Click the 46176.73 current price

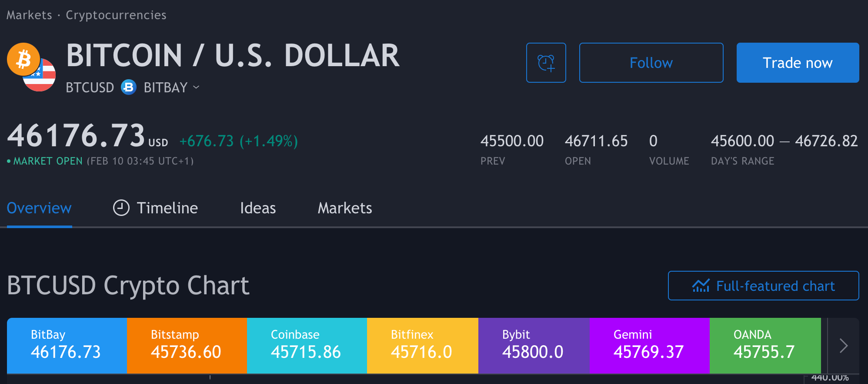click(76, 135)
